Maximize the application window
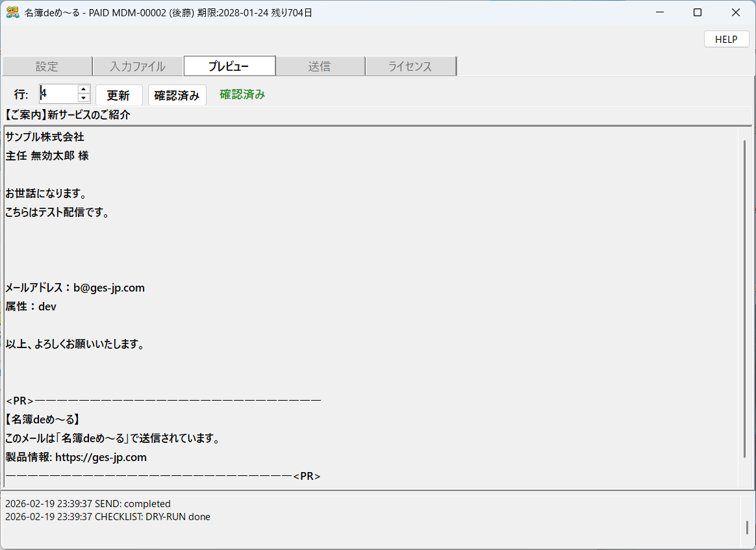This screenshot has width=756, height=550. (x=698, y=12)
